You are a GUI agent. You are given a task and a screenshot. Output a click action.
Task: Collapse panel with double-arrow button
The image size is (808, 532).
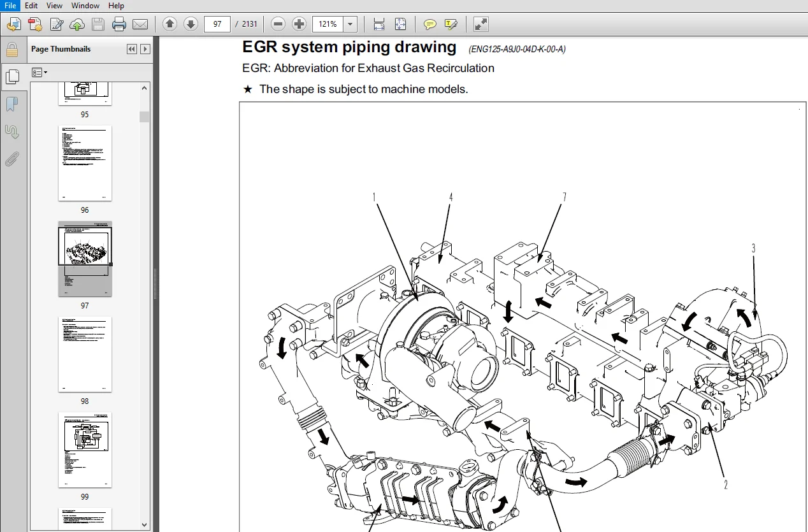click(132, 49)
